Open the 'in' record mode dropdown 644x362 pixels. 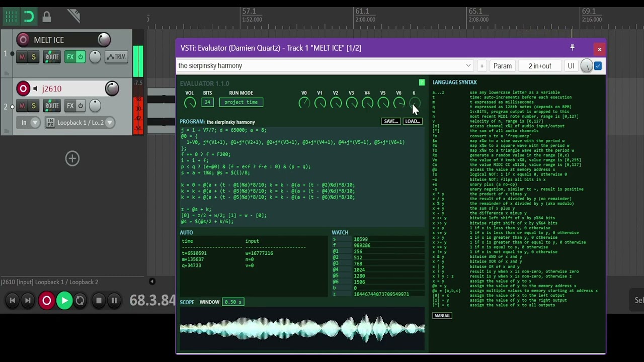tap(29, 122)
